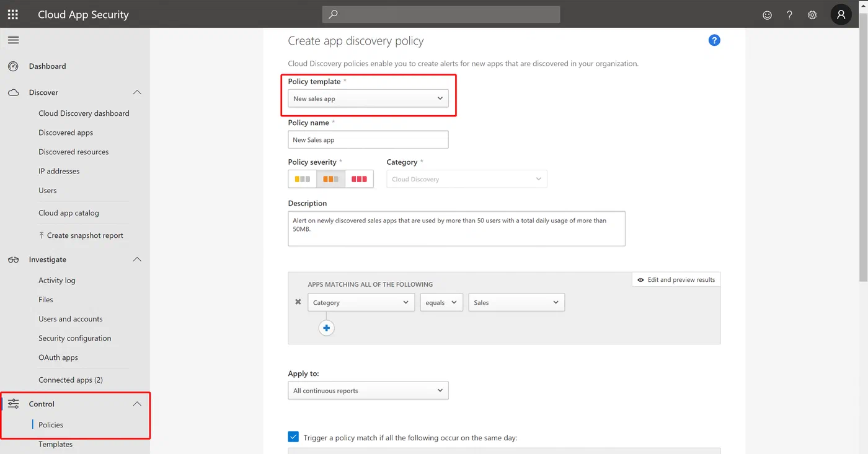Click 'Create app discovery policy' heading
868x454 pixels.
click(356, 41)
